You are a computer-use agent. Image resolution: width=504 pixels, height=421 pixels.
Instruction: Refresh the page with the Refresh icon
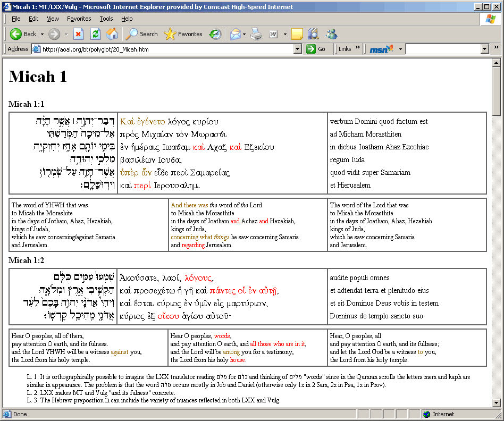tap(95, 34)
